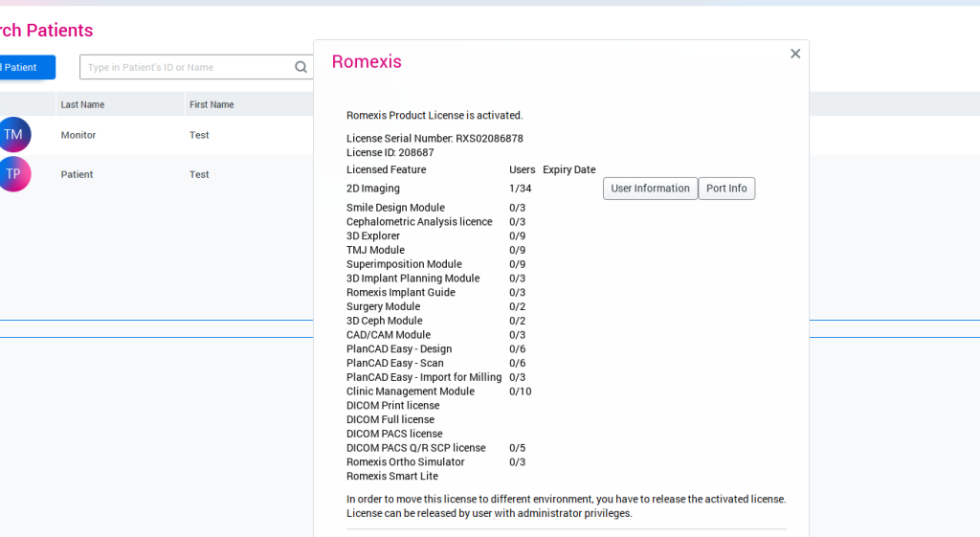Select Clinic Management Module entry
Viewport: 980px width, 537px height.
pos(411,392)
